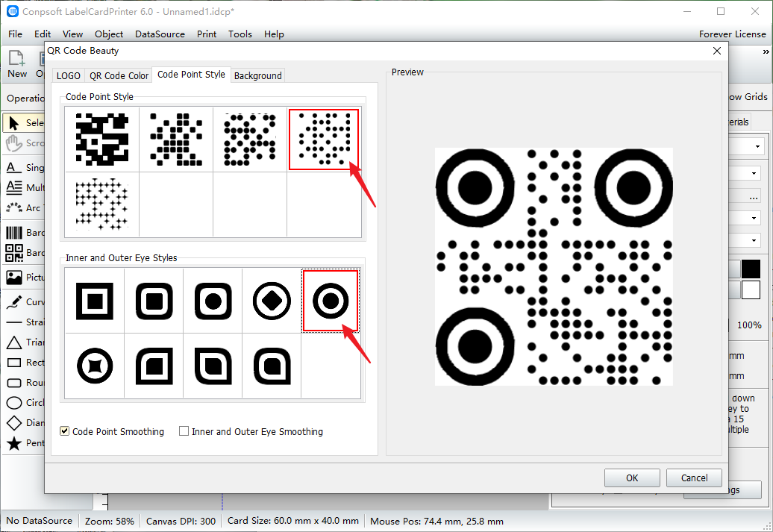Pick the linear Barcode tool
Image resolution: width=773 pixels, height=532 pixels.
(x=24, y=232)
